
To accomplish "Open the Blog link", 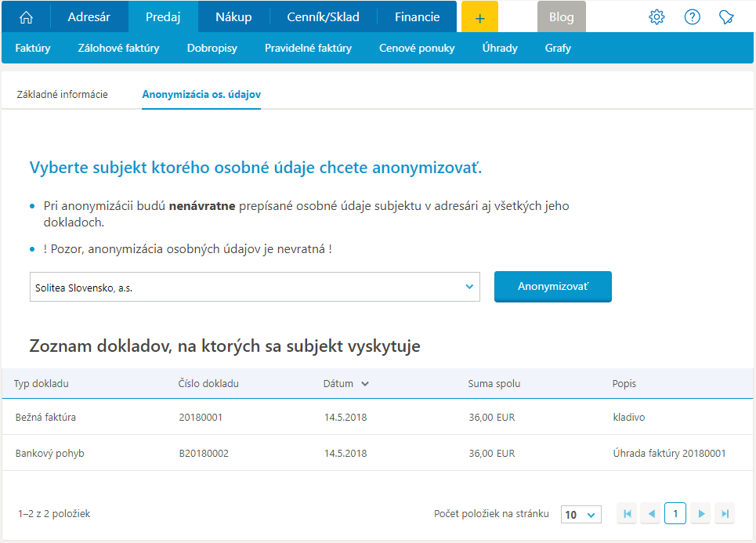I will click(561, 17).
